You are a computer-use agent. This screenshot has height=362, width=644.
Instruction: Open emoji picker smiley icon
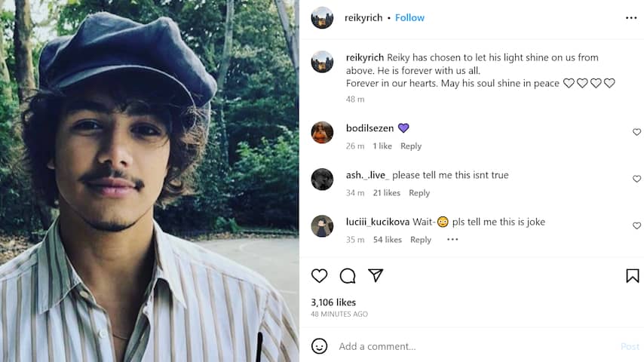point(320,346)
